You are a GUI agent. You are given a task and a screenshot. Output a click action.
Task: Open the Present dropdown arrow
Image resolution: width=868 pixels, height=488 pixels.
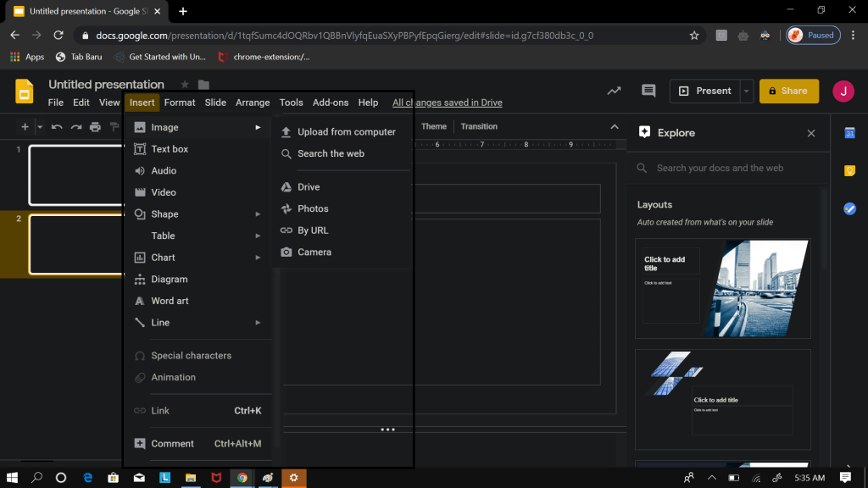click(x=747, y=91)
